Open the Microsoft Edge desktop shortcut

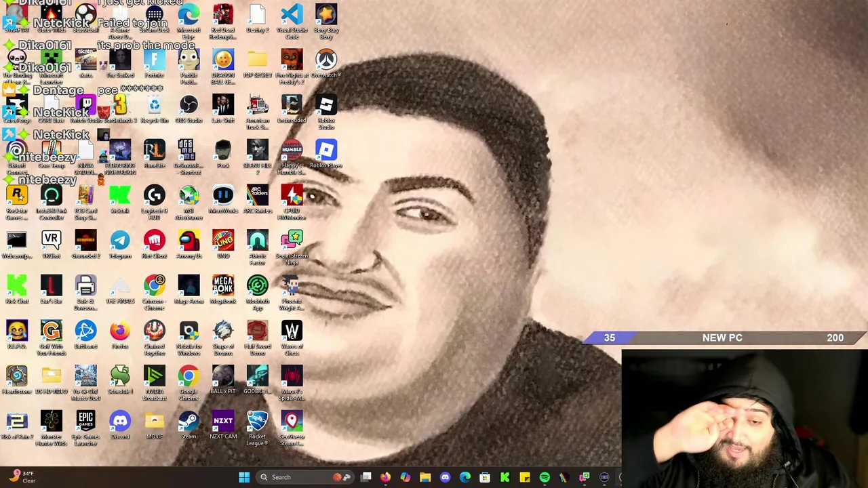pos(189,21)
